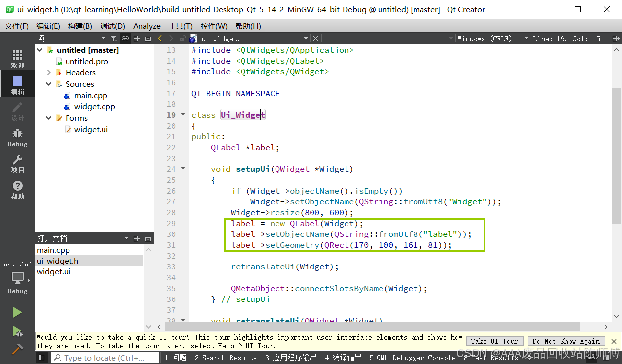
Task: Click the Take UI Tour button
Action: click(494, 341)
